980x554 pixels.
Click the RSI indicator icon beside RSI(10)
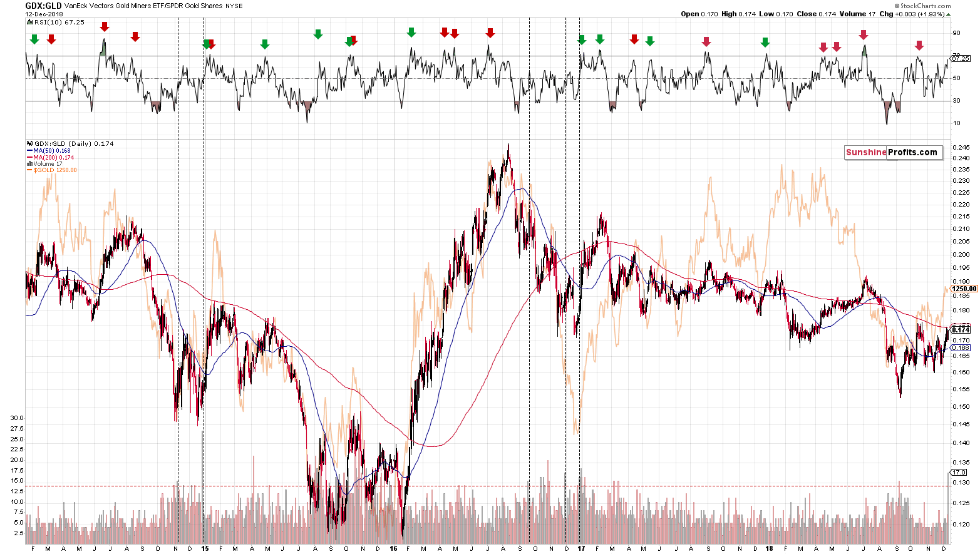click(x=29, y=22)
